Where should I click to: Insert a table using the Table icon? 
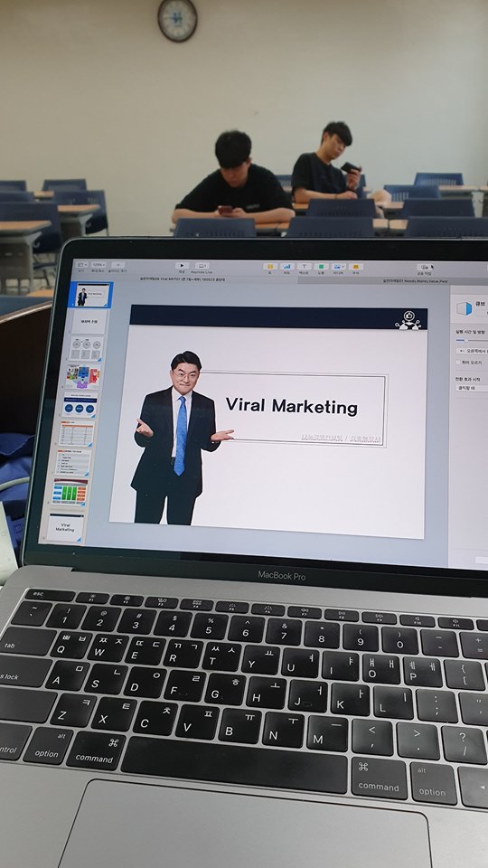click(270, 266)
